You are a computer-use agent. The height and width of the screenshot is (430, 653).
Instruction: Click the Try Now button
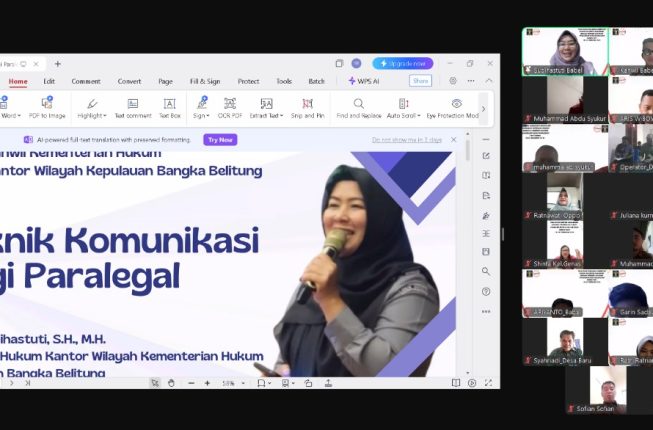click(220, 140)
